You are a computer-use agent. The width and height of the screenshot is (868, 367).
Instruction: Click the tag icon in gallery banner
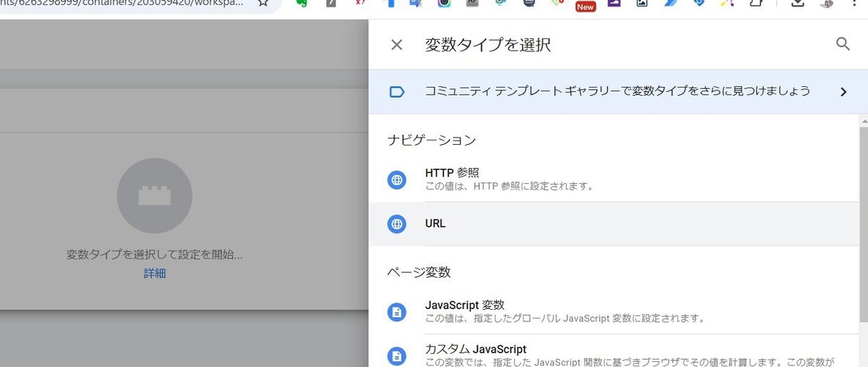(396, 92)
